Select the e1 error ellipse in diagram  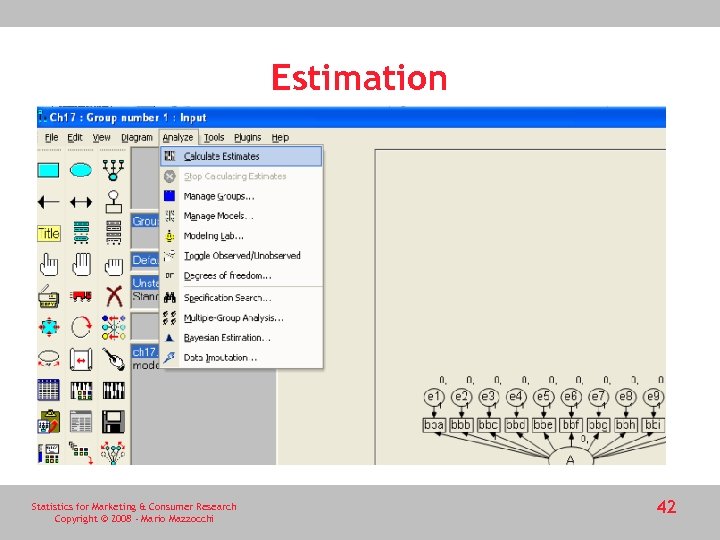tap(434, 396)
